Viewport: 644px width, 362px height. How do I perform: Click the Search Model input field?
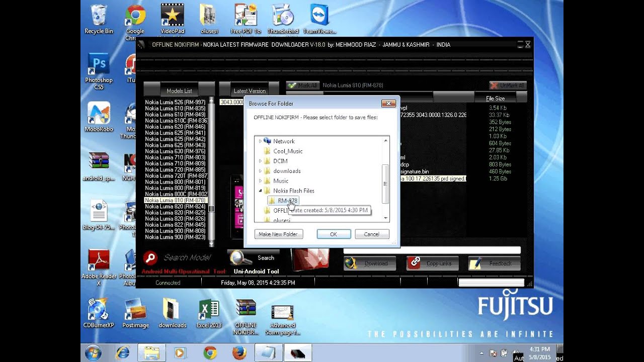point(187,258)
